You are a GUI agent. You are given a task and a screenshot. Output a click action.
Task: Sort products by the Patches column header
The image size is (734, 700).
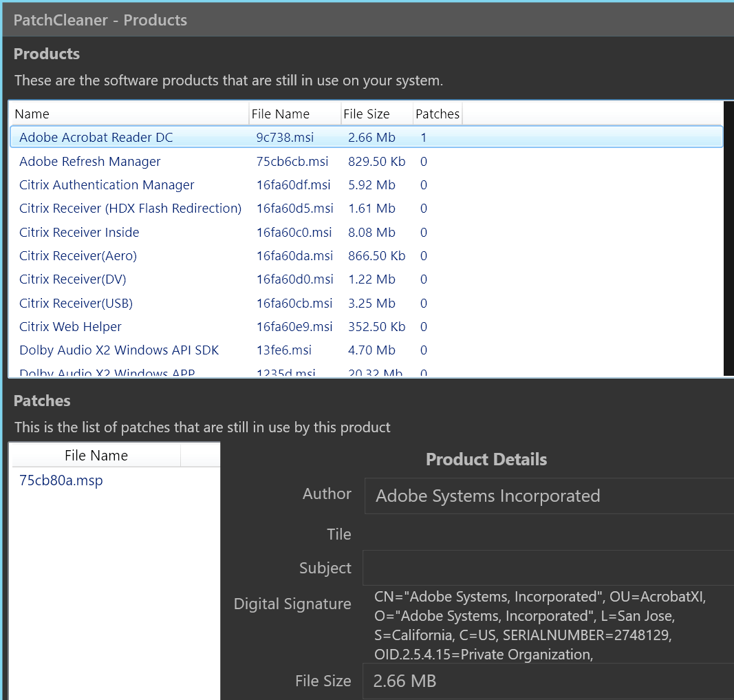(x=438, y=114)
